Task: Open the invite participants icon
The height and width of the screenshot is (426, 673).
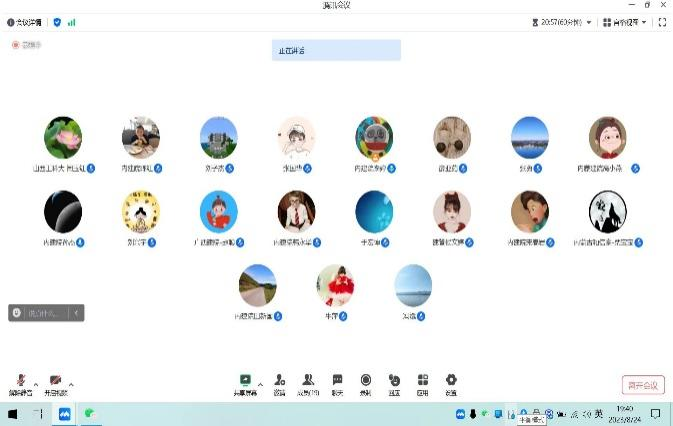Action: [279, 381]
